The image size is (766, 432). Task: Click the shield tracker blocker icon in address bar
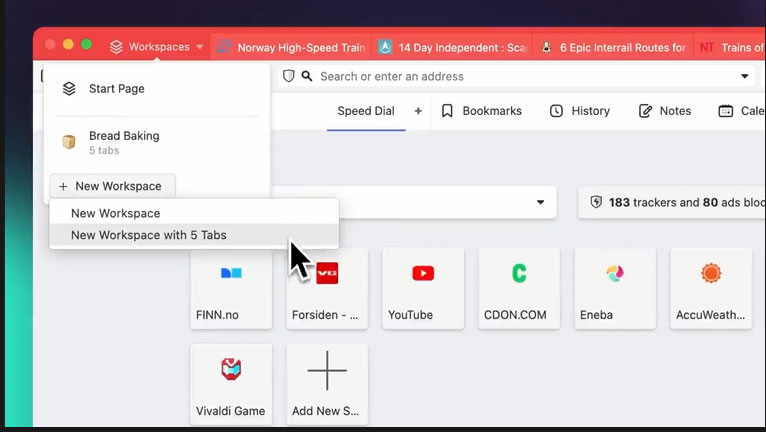click(x=289, y=76)
